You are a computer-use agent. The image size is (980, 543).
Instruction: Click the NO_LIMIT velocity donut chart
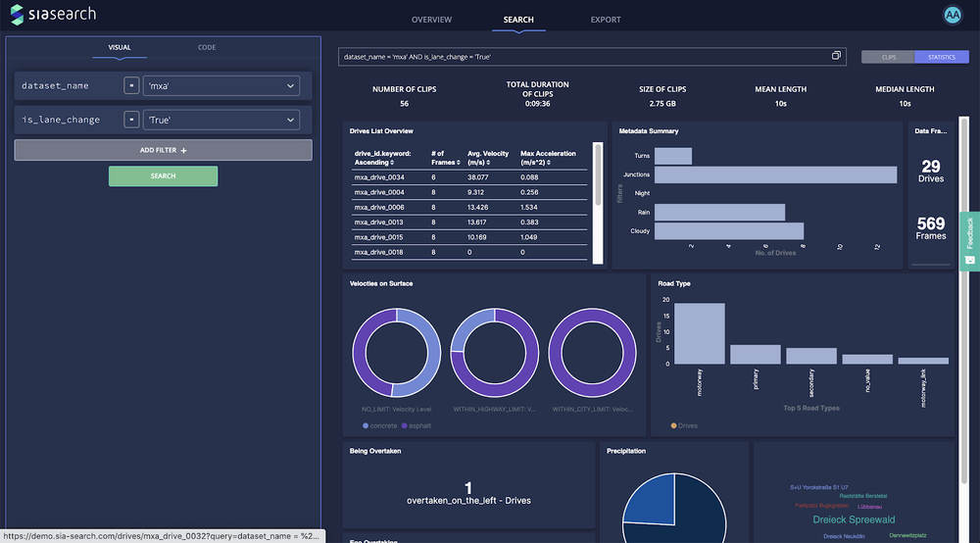pyautogui.click(x=396, y=353)
